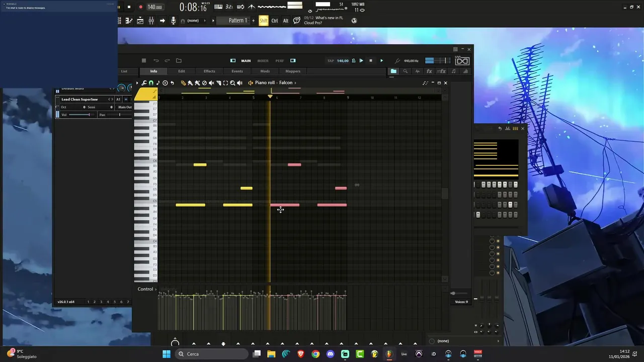The height and width of the screenshot is (362, 644).
Task: Open the Edit tab in Falcon
Action: point(182,71)
